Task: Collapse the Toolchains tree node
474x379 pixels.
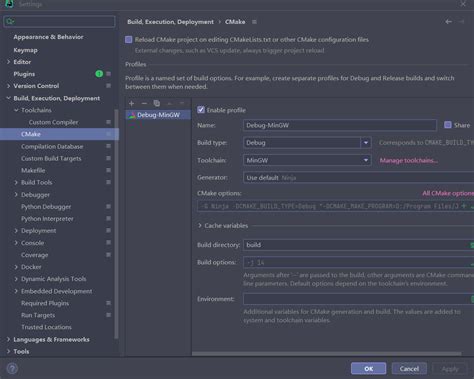Action: coord(16,110)
